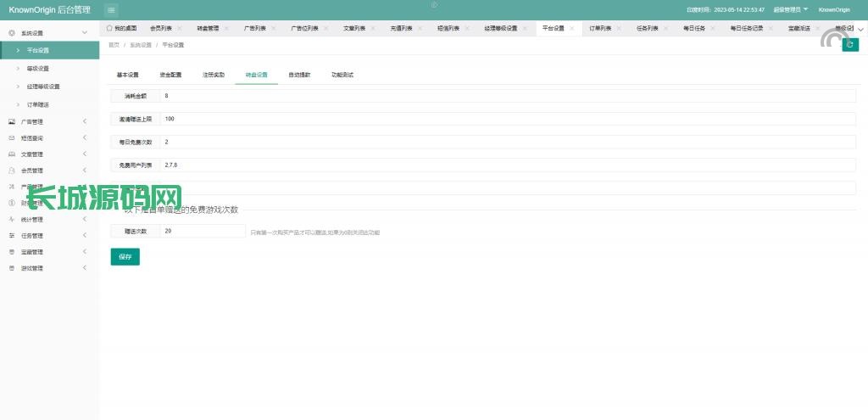This screenshot has width=868, height=420.
Task: Click the 保存 save button
Action: [x=125, y=256]
